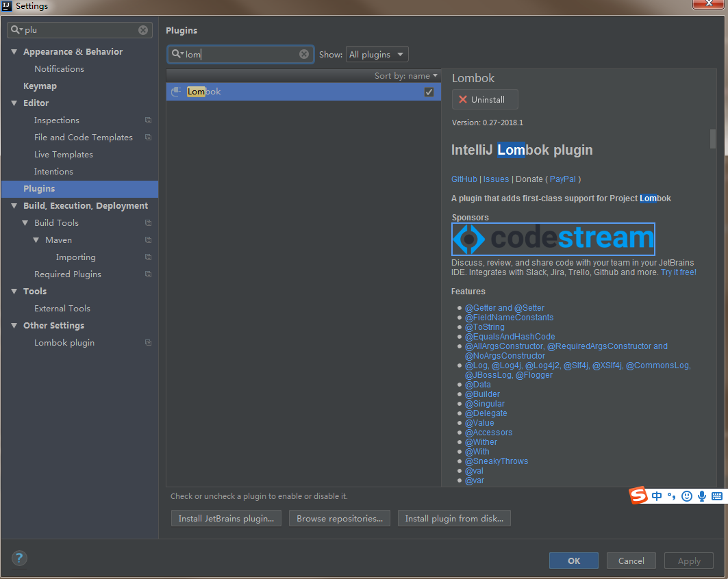Click the Lombok plugin icon in list
Image resolution: width=728 pixels, height=579 pixels.
(x=176, y=92)
